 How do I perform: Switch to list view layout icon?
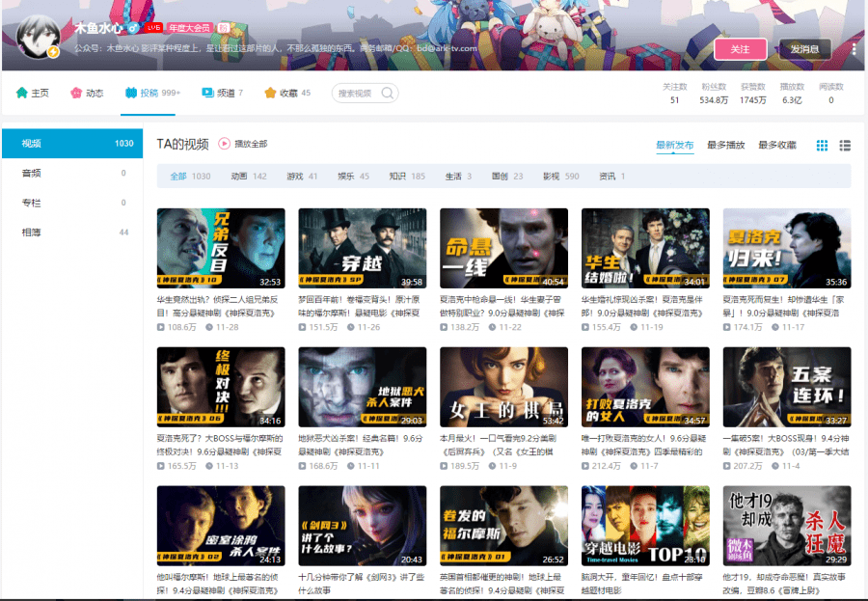coord(845,146)
